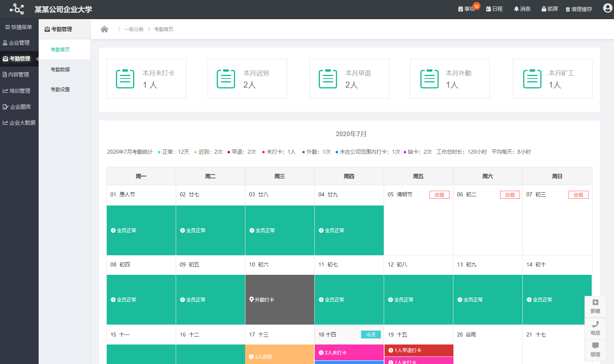This screenshot has width=614, height=364.
Task: Click the company university logo icon
Action: [x=17, y=9]
